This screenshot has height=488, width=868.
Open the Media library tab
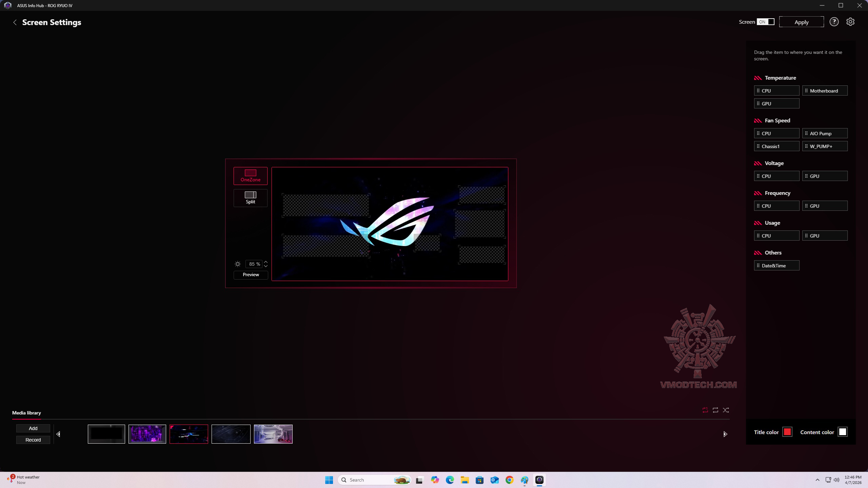(x=26, y=413)
